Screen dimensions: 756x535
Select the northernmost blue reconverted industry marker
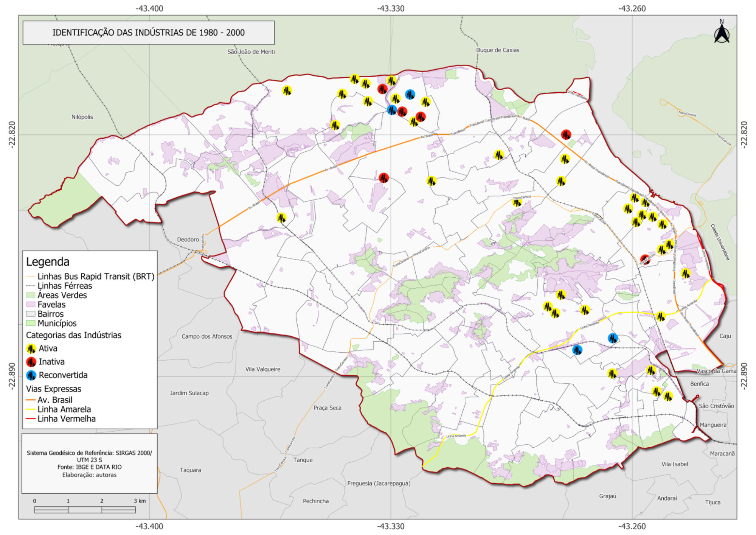click(x=410, y=94)
